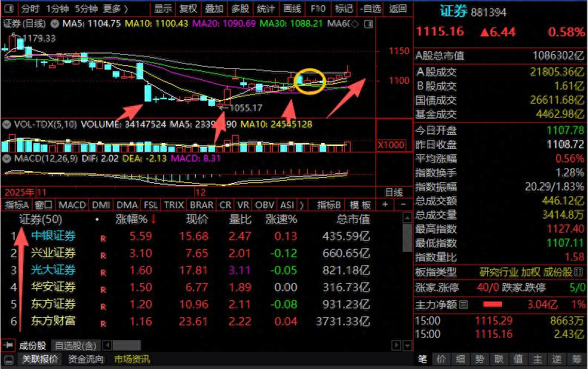The image size is (588, 369).
Task: Open the 显示 display menu
Action: coord(163,8)
